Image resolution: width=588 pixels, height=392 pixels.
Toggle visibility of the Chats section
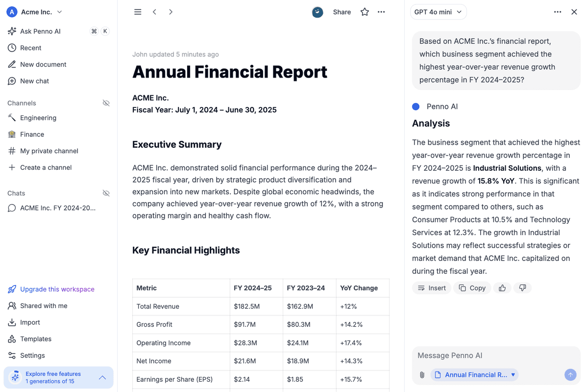click(x=106, y=193)
